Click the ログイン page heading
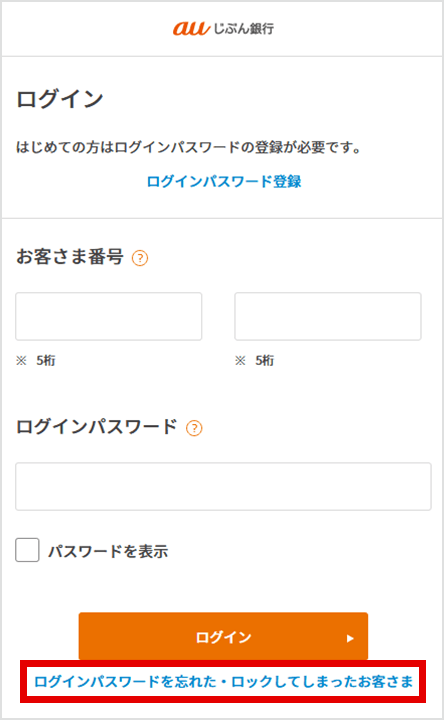This screenshot has width=444, height=720. click(60, 99)
